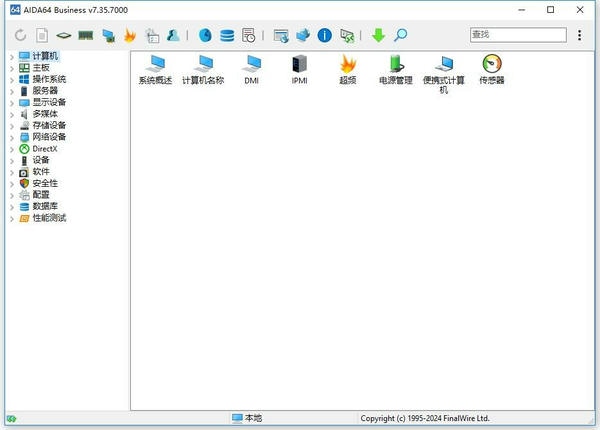
Task: Click the blue globe toolbar icon
Action: coord(205,35)
